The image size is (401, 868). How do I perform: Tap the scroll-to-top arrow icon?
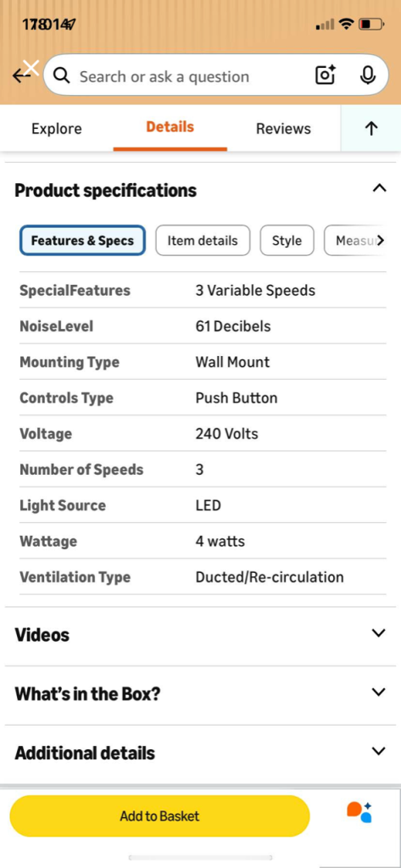coord(371,129)
